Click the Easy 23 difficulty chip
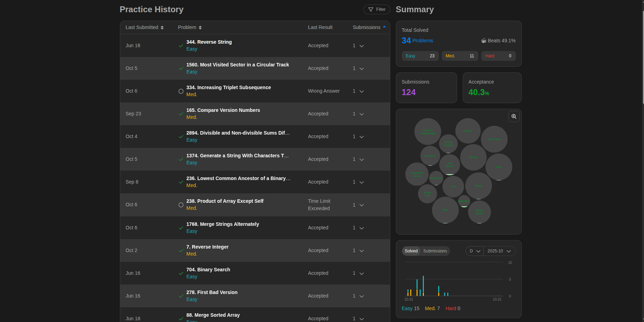This screenshot has height=322, width=644. (x=420, y=56)
